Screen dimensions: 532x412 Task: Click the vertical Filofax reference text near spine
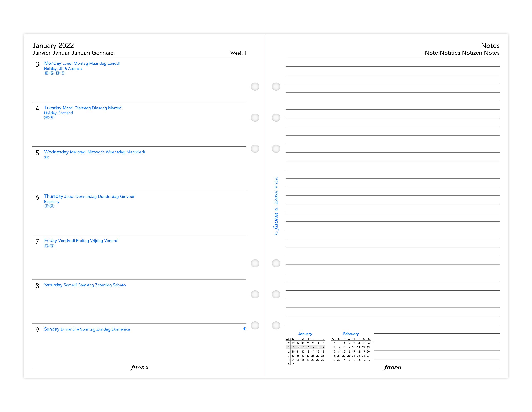coord(276,206)
